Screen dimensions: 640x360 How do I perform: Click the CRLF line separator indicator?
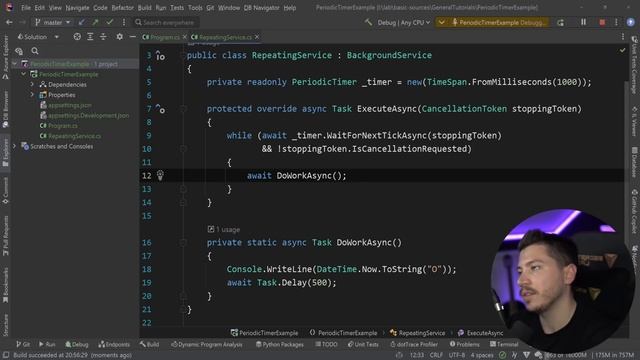pos(436,355)
